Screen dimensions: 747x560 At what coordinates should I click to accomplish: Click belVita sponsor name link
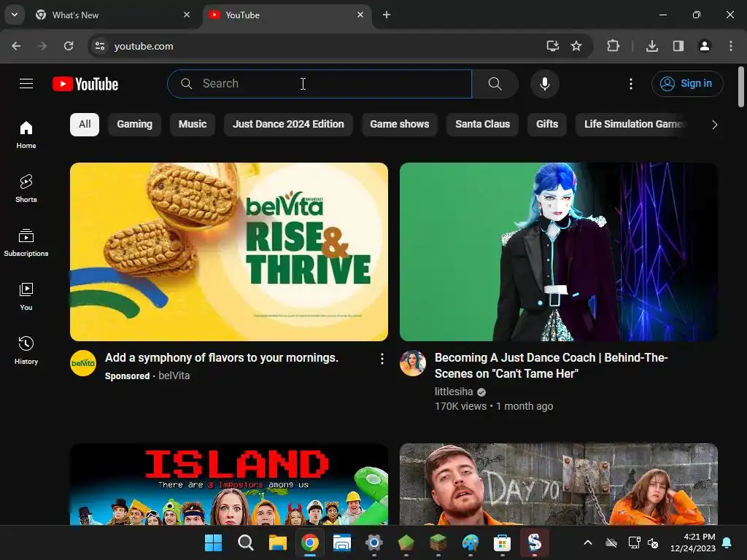click(174, 376)
